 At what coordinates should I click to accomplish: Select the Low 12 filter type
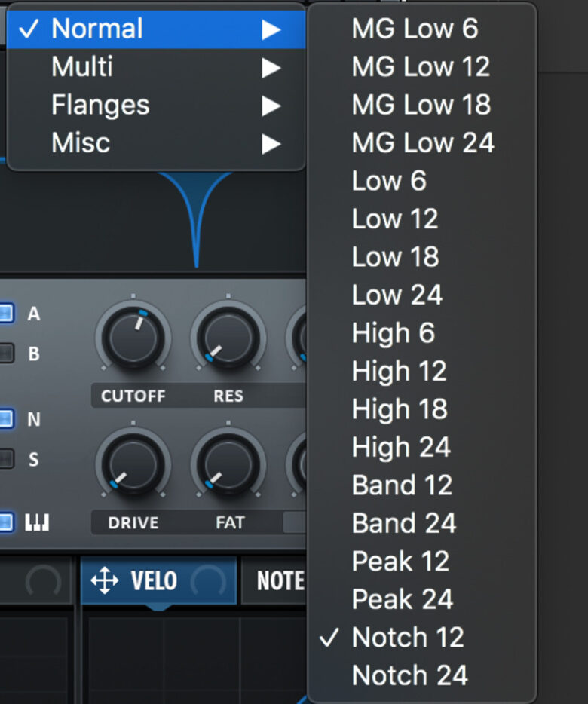coord(422,219)
